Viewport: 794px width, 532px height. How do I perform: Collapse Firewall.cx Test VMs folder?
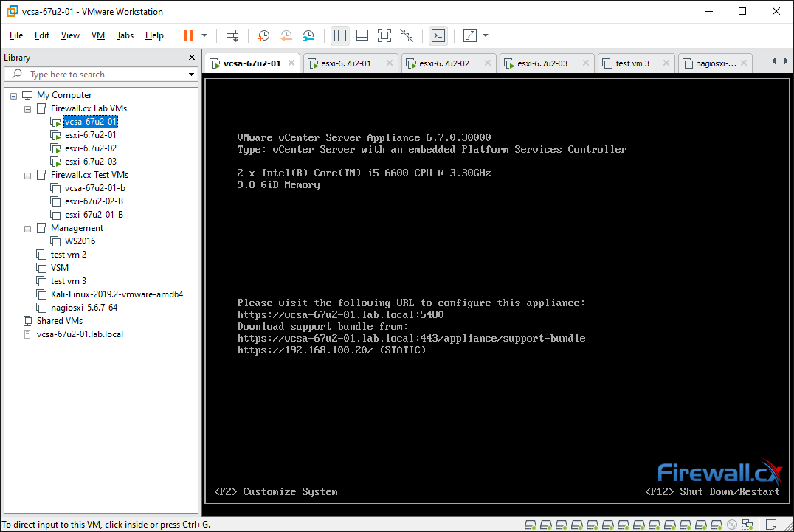click(28, 176)
